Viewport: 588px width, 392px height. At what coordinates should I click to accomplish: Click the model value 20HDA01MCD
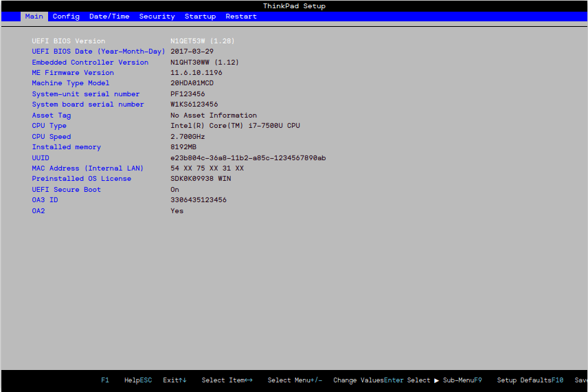(x=192, y=83)
